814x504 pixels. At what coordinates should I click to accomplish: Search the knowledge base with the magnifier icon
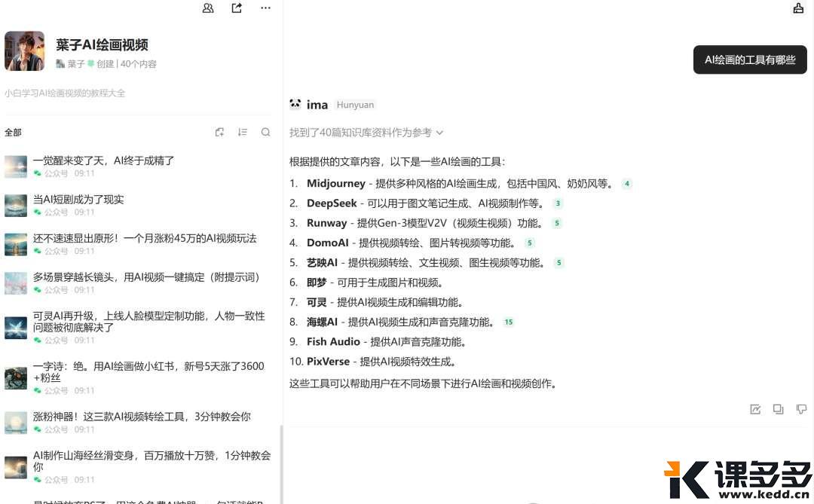point(265,132)
